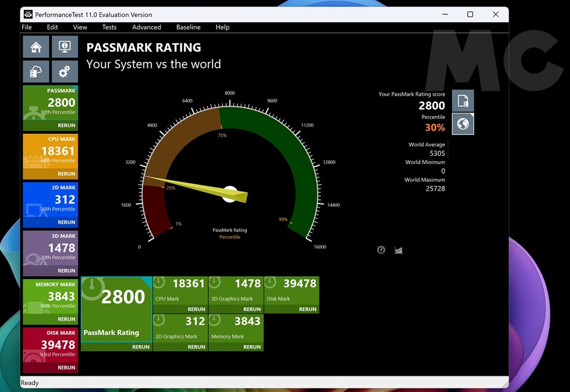Rerun the Disk Mark test from sidebar

[x=66, y=368]
